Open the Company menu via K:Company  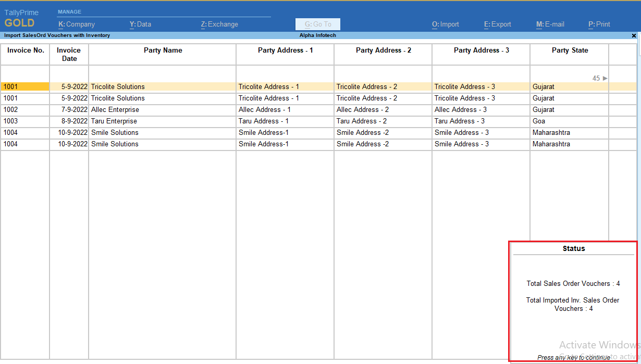pos(76,24)
